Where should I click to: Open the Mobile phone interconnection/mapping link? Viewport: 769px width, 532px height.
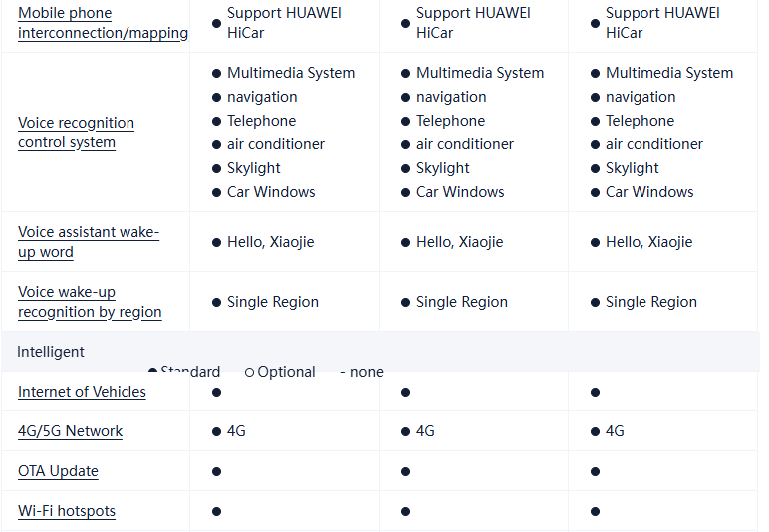103,23
